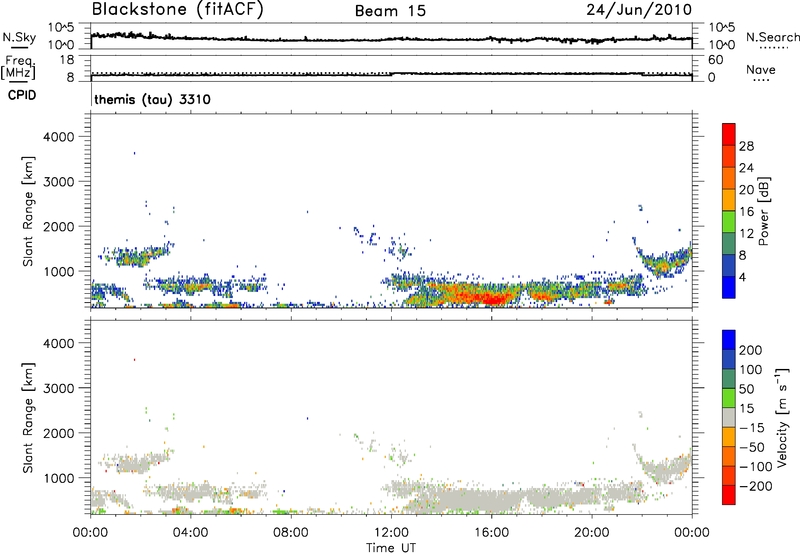Select the "24" value on the power colorbar
Screen dimensions: 800x554
pyautogui.click(x=746, y=168)
